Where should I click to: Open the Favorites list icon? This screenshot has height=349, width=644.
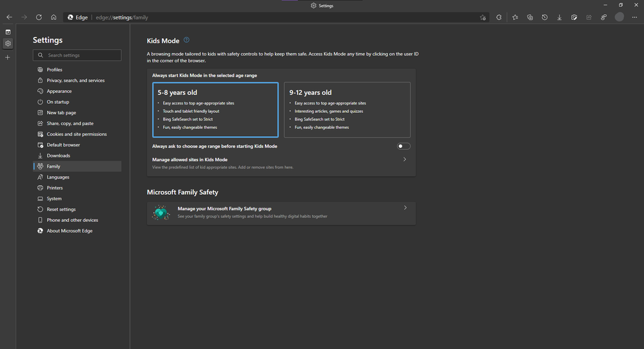coord(515,17)
